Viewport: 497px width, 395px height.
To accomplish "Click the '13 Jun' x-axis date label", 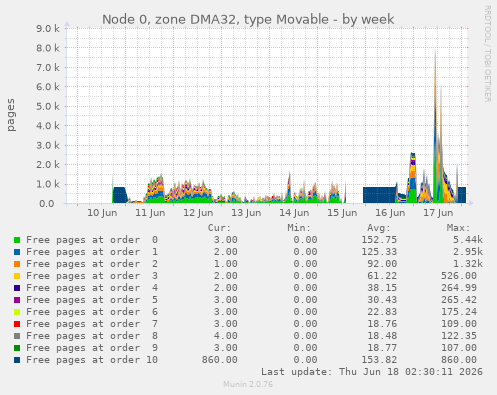I will (x=246, y=213).
